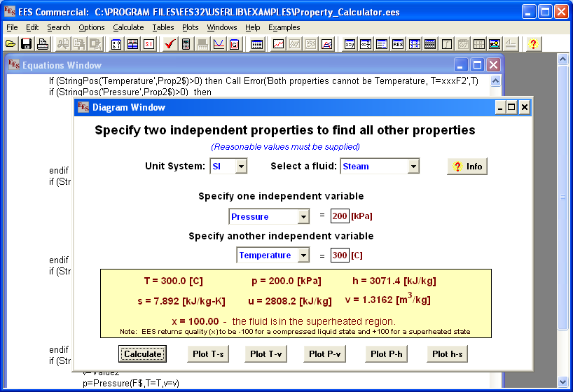Expand the Pressure variable dropdown
The height and width of the screenshot is (392, 573).
(x=303, y=217)
